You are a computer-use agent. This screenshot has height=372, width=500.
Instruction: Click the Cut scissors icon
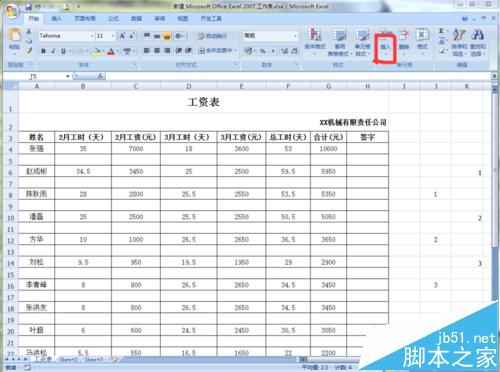pos(29,31)
